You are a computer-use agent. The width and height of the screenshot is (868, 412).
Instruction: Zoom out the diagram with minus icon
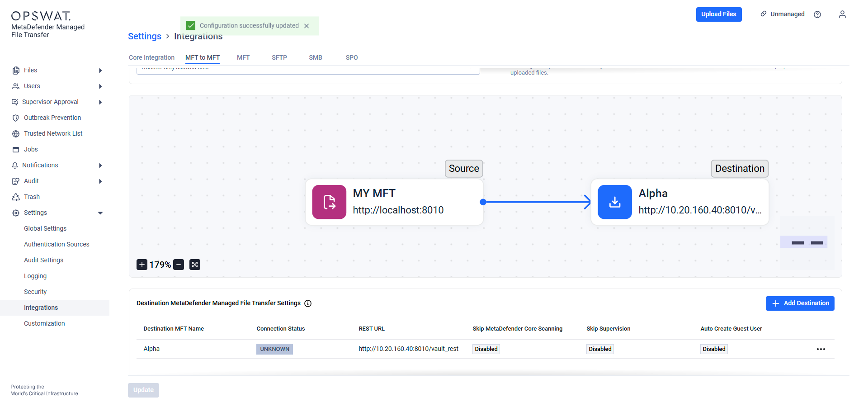[x=179, y=265]
